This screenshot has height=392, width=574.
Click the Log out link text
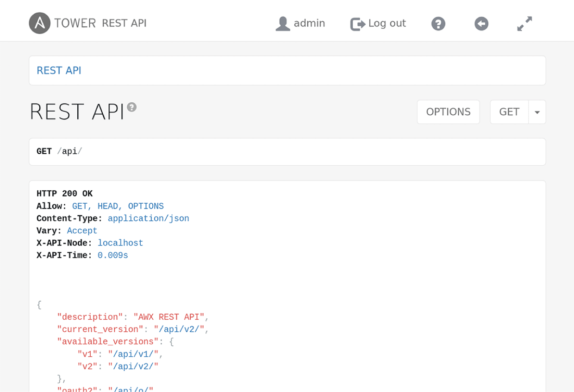coord(387,23)
